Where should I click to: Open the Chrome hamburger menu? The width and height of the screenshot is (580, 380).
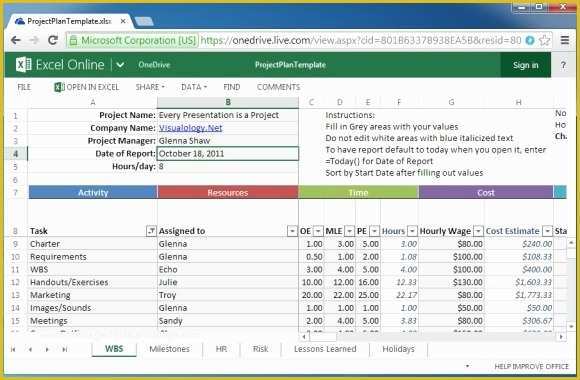coord(564,40)
